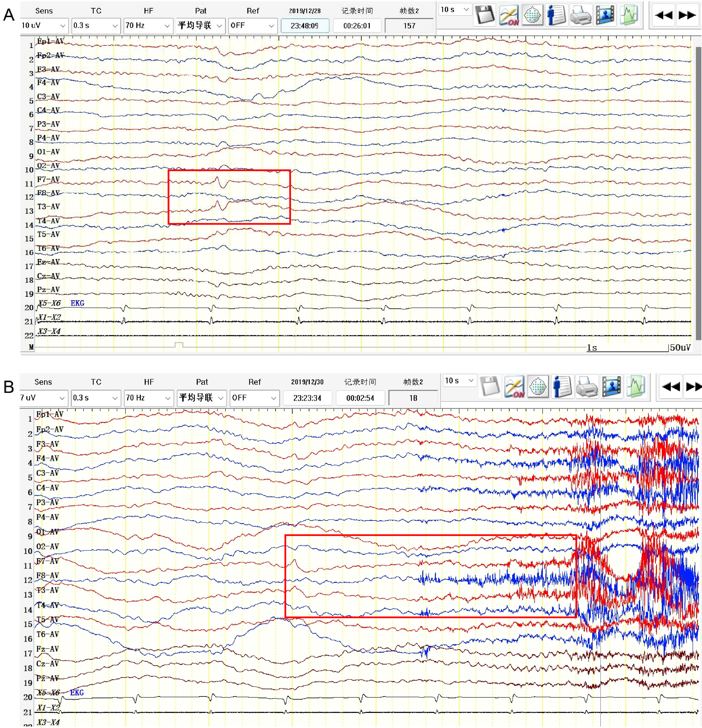Click the printer icon in panel A
Viewport: 702px width, 728px height.
tap(581, 16)
